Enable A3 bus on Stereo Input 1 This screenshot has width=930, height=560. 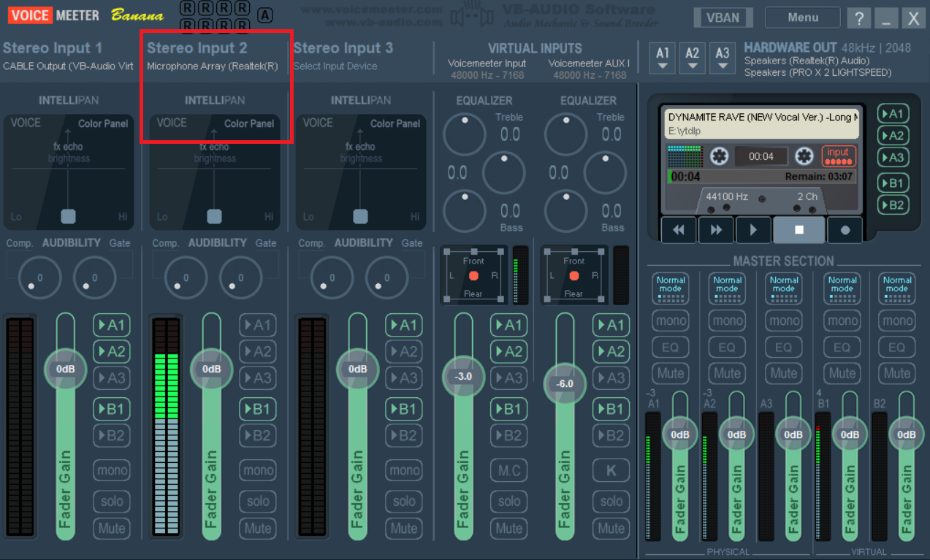point(111,378)
